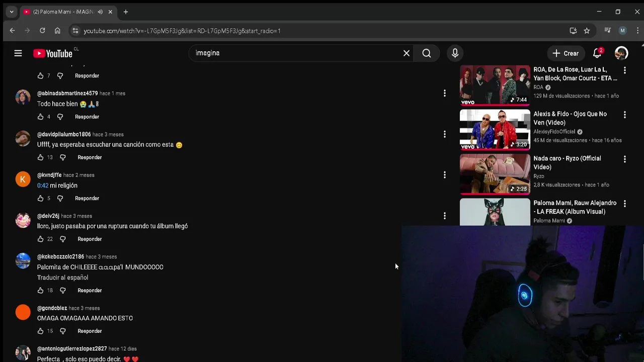Like the comment by @abinadabmartinez4579

(40, 117)
